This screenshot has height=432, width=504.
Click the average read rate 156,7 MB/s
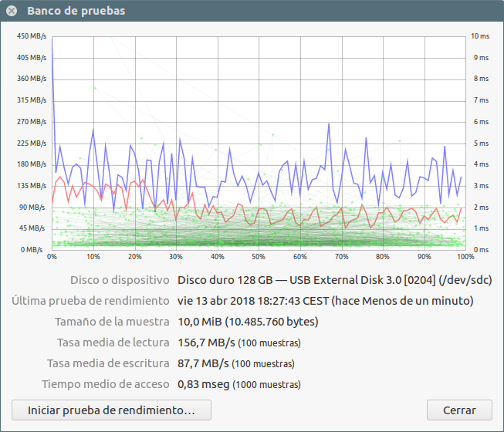[205, 343]
